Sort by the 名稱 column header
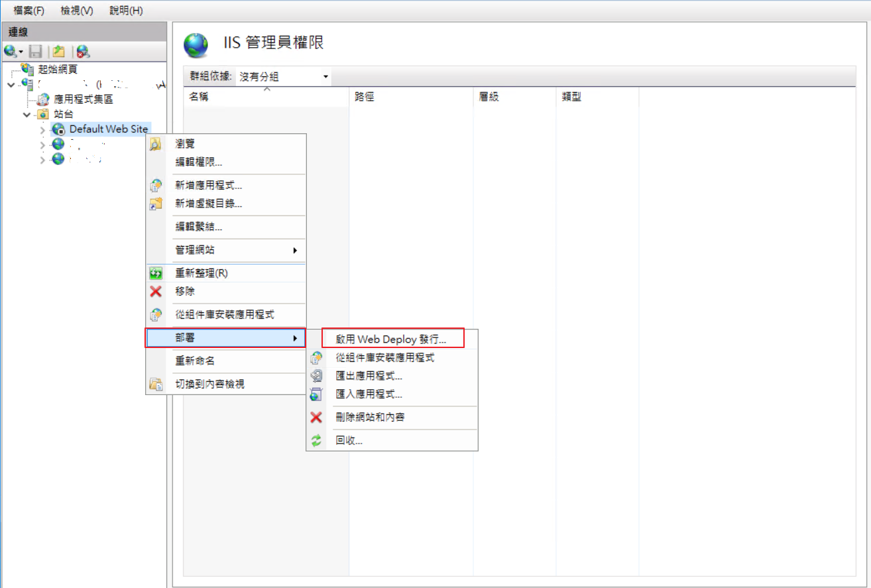 pyautogui.click(x=199, y=97)
